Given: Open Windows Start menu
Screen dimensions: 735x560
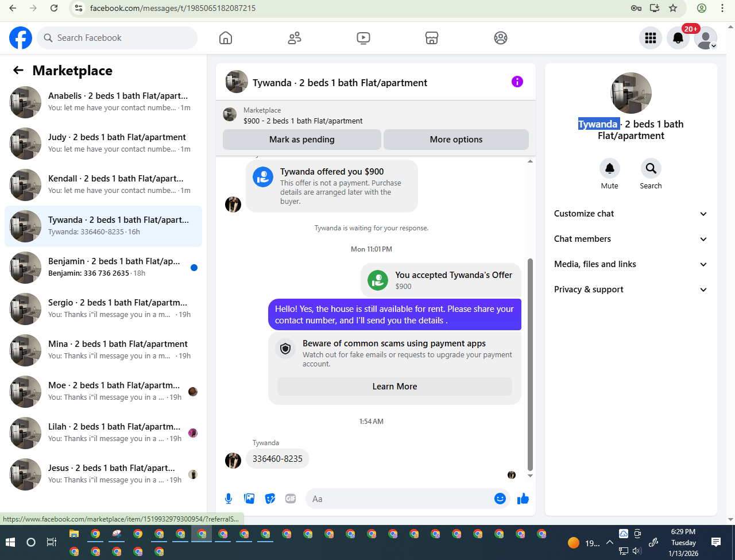Looking at the screenshot, I should click(10, 542).
